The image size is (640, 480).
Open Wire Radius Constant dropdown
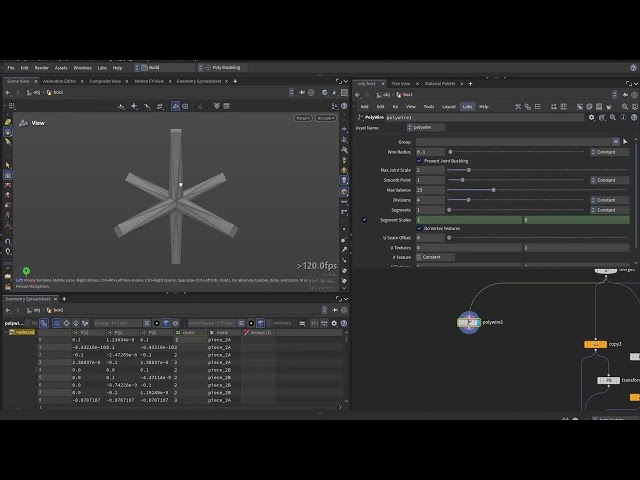pos(609,152)
